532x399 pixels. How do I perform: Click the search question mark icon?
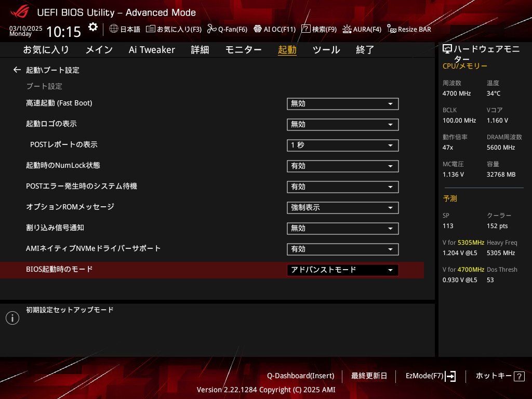[305, 29]
